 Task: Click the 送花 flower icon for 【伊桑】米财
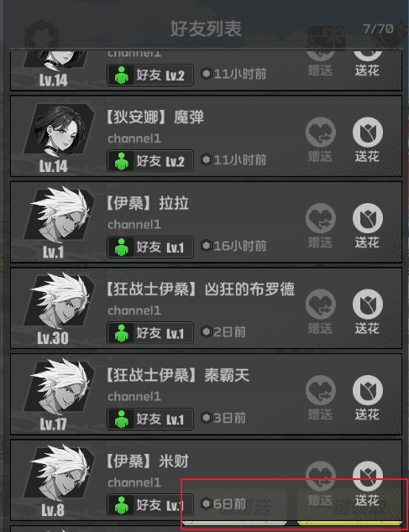click(368, 476)
